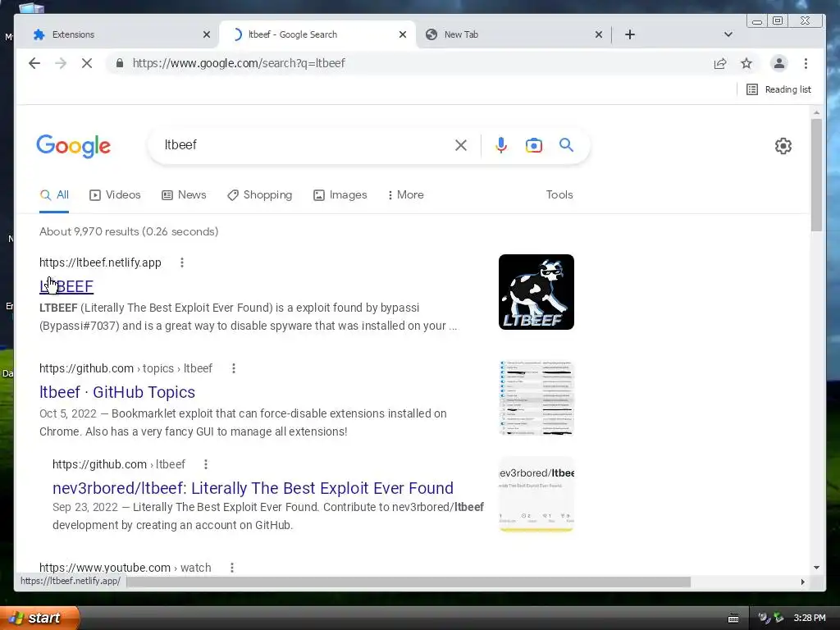Screen dimensions: 840x630
Task: Open options for github.com ltbeef result
Action: coord(206,464)
